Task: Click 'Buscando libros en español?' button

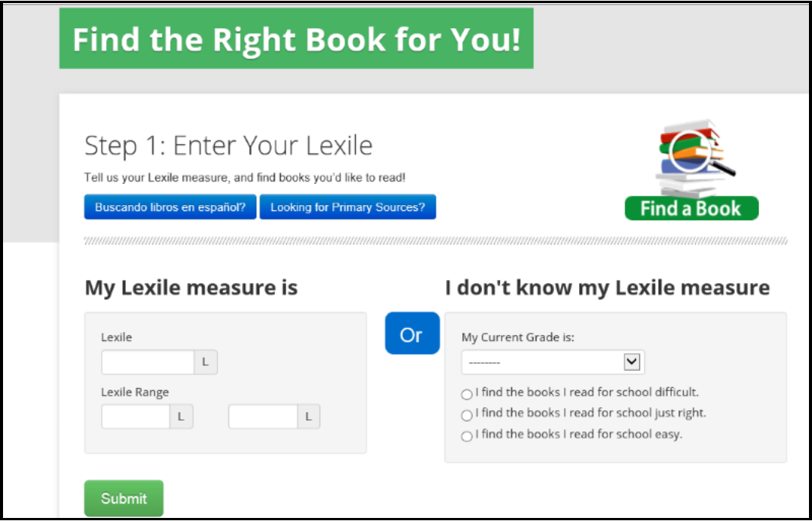Action: pyautogui.click(x=170, y=207)
